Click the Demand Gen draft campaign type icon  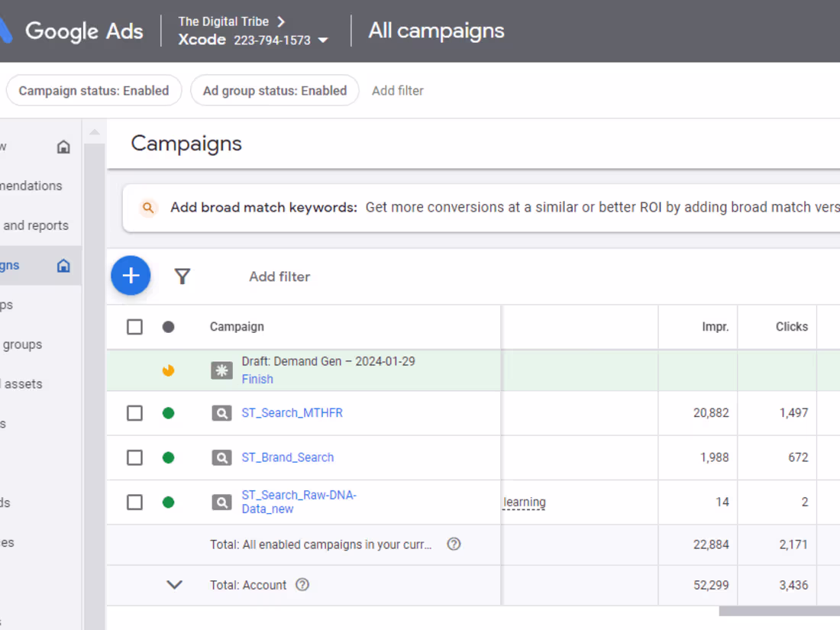pos(221,370)
